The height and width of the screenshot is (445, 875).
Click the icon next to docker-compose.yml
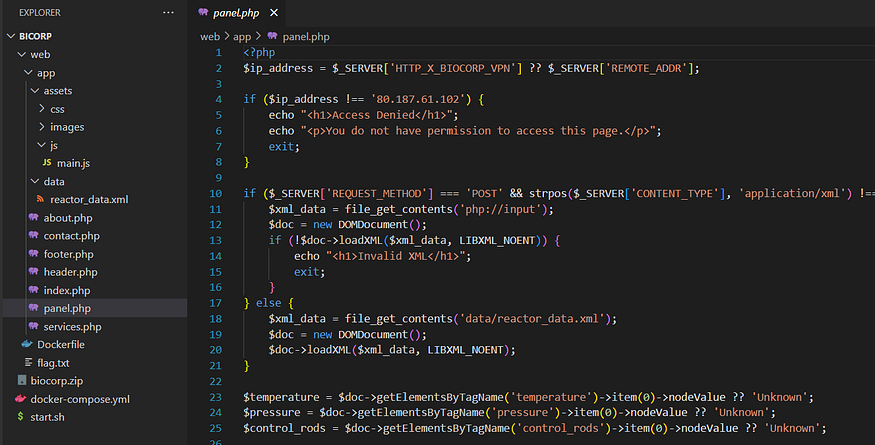pyautogui.click(x=20, y=399)
